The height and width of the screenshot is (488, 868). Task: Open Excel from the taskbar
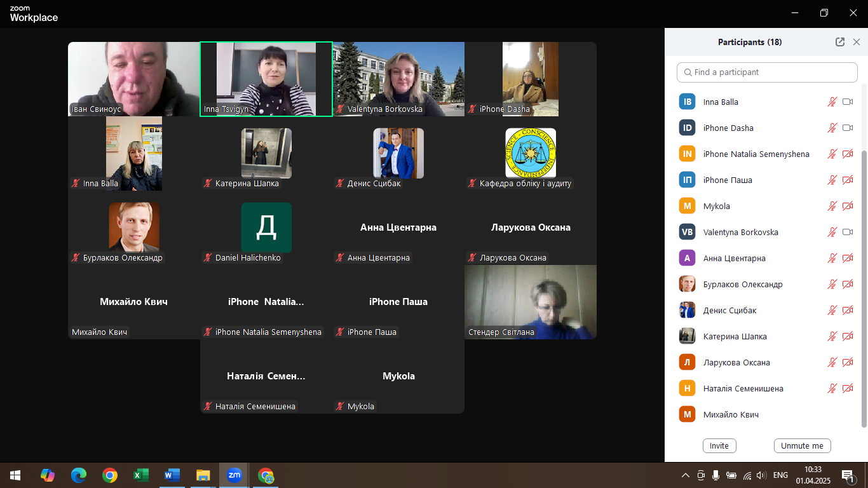(x=140, y=475)
